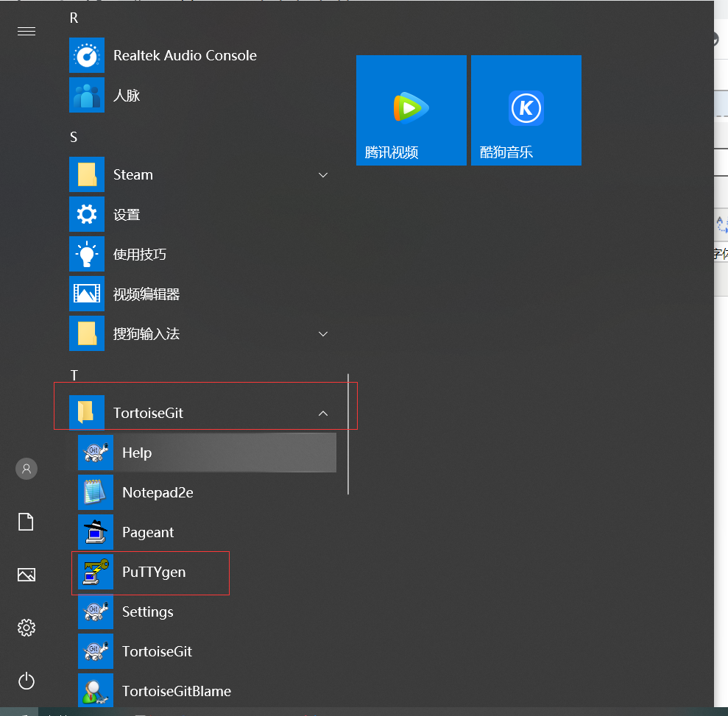Select the Realtek Audio Console label
Screen dimensions: 728x716
tap(185, 55)
